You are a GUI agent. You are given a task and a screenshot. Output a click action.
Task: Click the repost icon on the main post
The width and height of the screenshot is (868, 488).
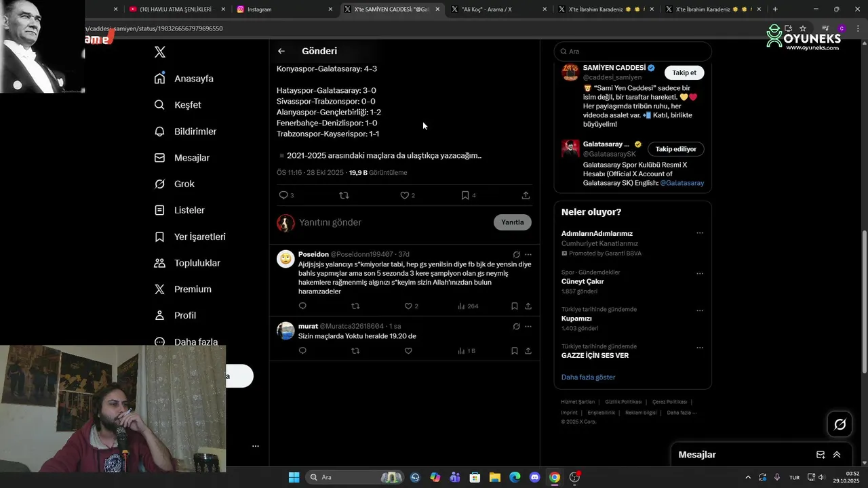(344, 195)
